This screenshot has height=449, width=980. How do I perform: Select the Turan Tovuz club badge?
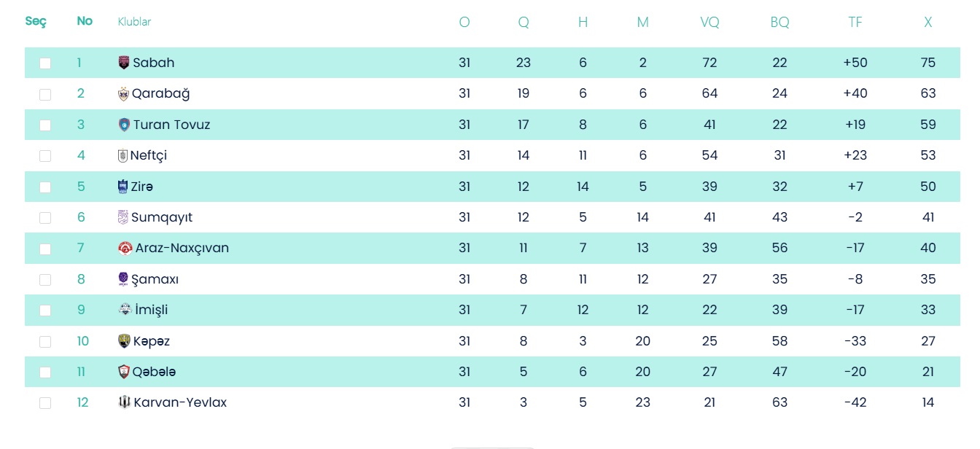tap(124, 125)
